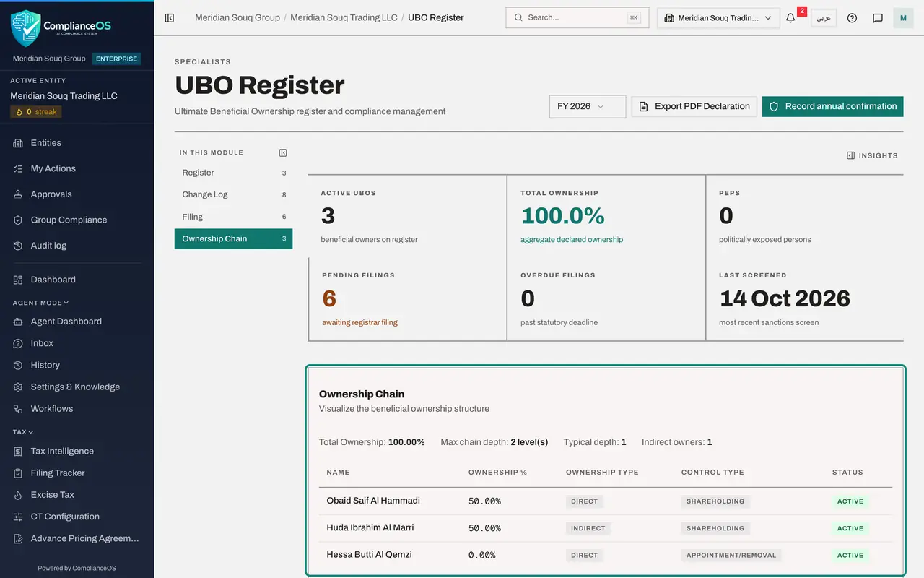Click the Dashboard grid icon

point(18,280)
